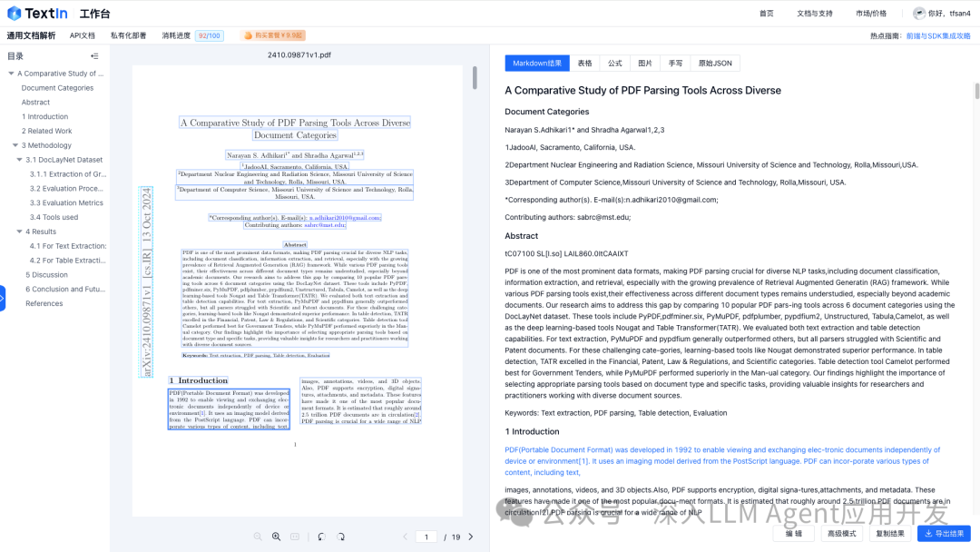Switch to the 公式 results tab

click(615, 64)
